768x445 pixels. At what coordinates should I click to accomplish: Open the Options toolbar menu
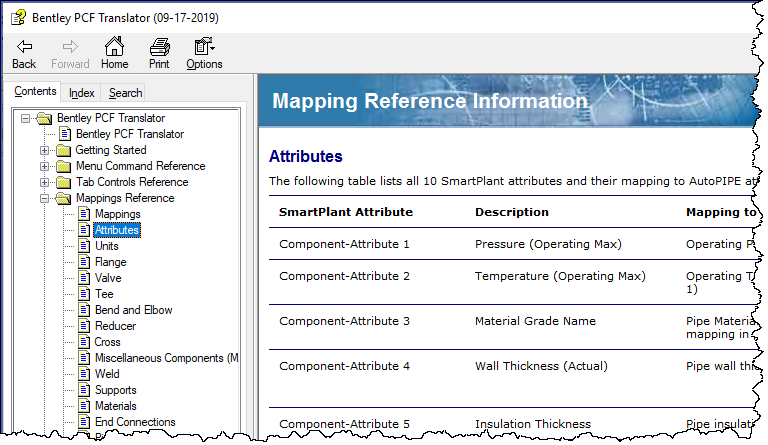pos(204,54)
